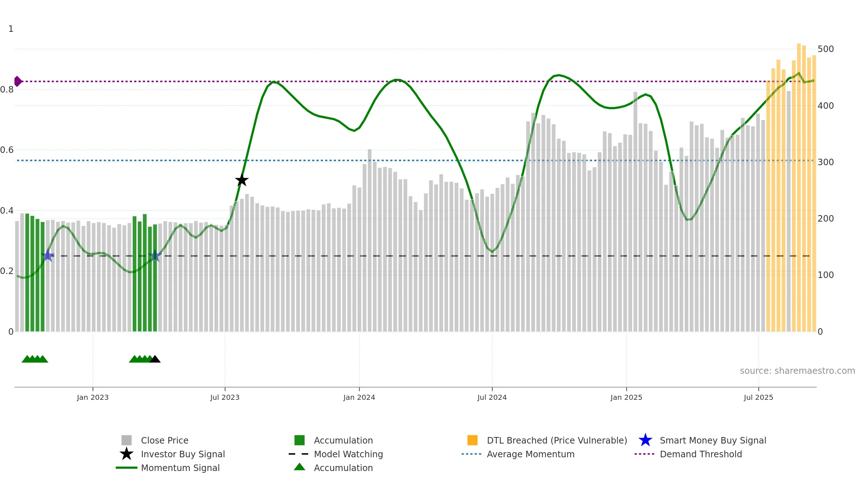Click the purple diamond on demand threshold line
Viewport: 868px width, 488px height.
coord(18,81)
